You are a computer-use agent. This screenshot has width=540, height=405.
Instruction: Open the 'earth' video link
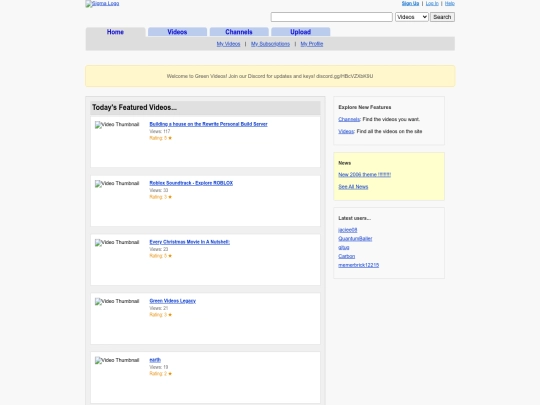pos(155,360)
